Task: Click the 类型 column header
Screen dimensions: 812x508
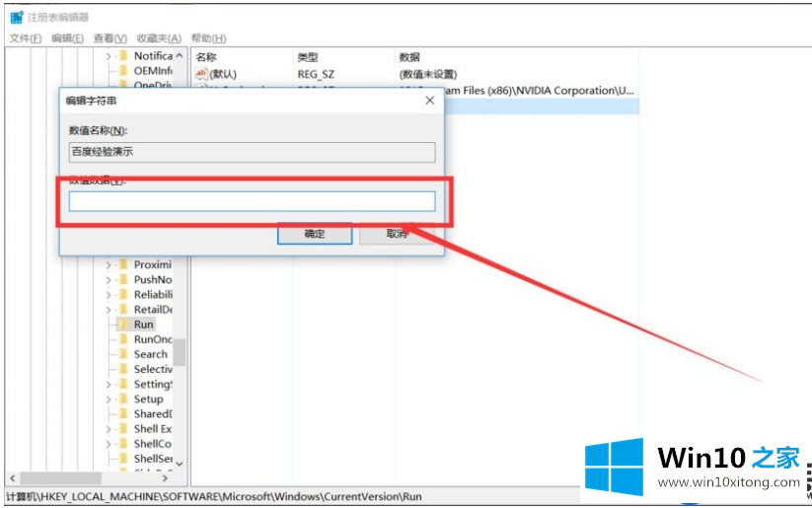Action: point(308,57)
